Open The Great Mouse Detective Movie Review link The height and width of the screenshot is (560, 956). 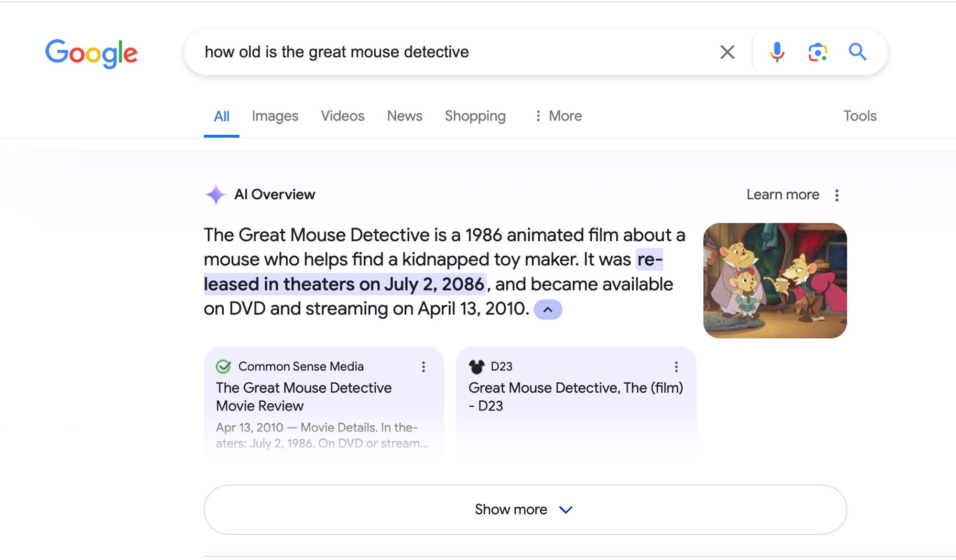(x=304, y=397)
